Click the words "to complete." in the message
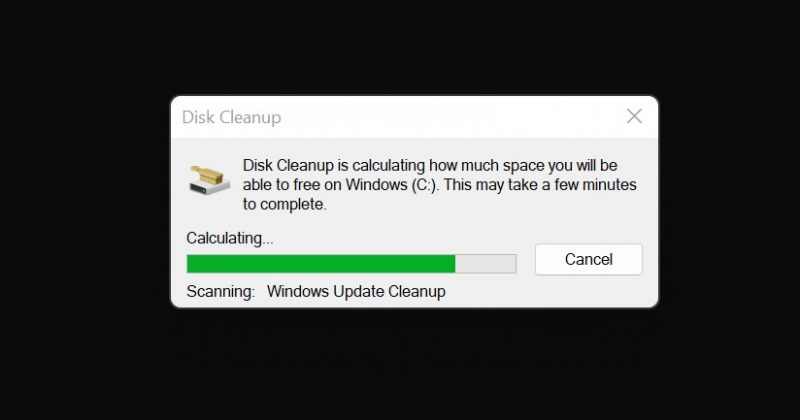 [x=284, y=204]
